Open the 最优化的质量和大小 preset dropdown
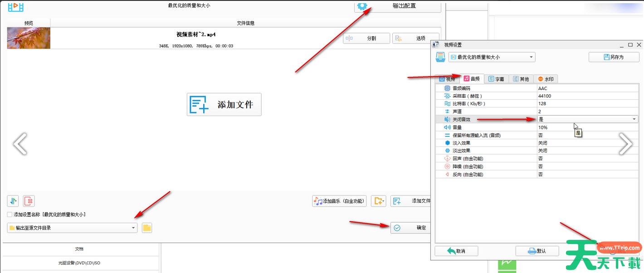Screen dimensions: 644x273 532,57
